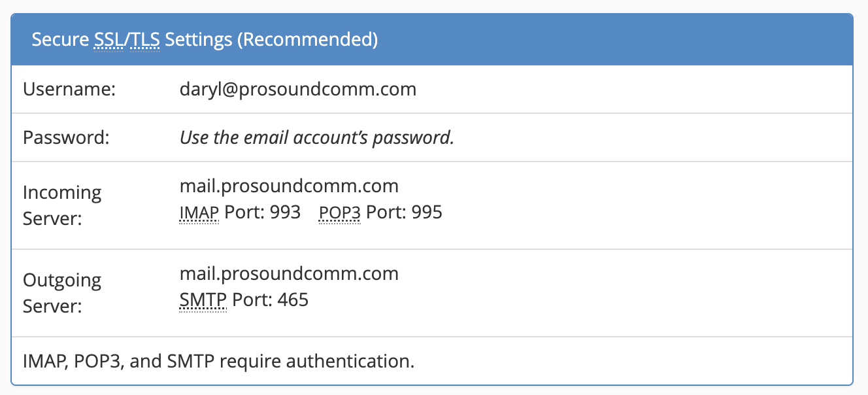The image size is (868, 395).
Task: Click the SMTP port number 465
Action: pos(293,300)
